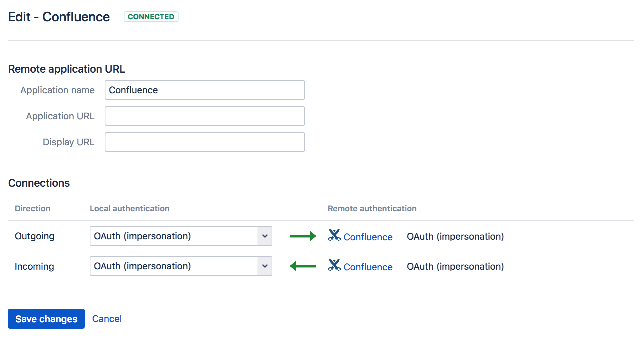The height and width of the screenshot is (340, 644).
Task: Click the Direction column header
Action: click(x=33, y=208)
